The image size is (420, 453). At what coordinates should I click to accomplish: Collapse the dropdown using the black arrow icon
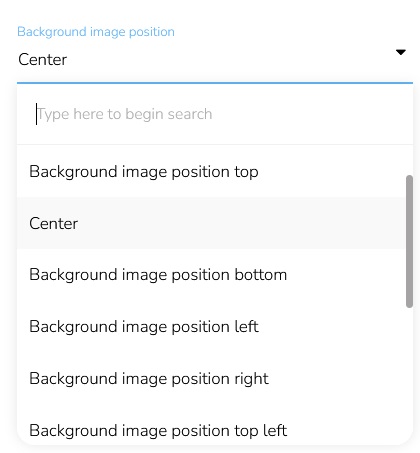click(400, 52)
